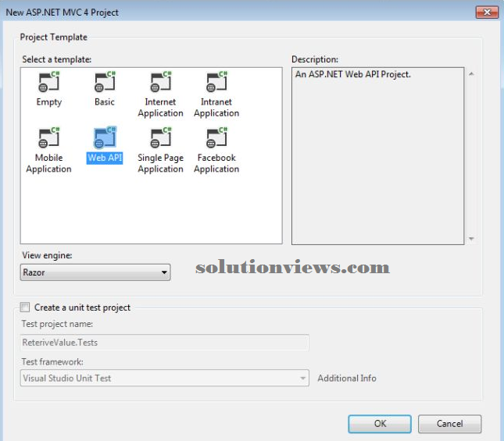Click the 'Facebook Application' label text
Screen dimensions: 504x441
tap(216, 163)
